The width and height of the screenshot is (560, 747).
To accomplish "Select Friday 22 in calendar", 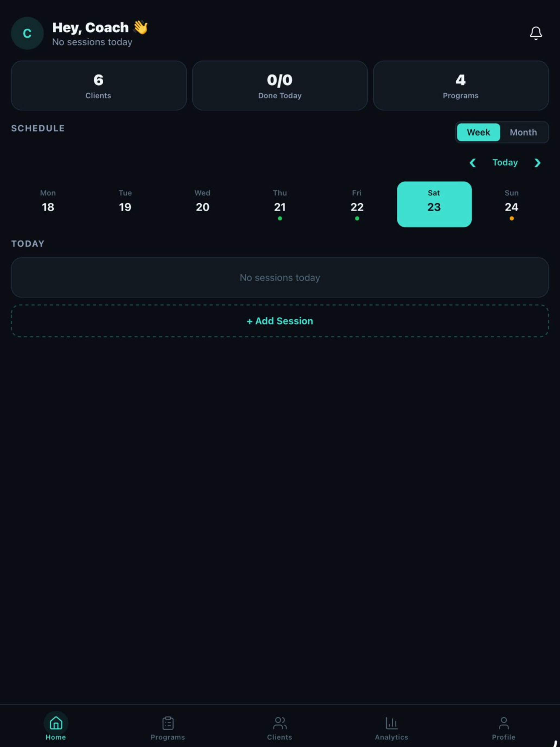I will click(x=357, y=204).
